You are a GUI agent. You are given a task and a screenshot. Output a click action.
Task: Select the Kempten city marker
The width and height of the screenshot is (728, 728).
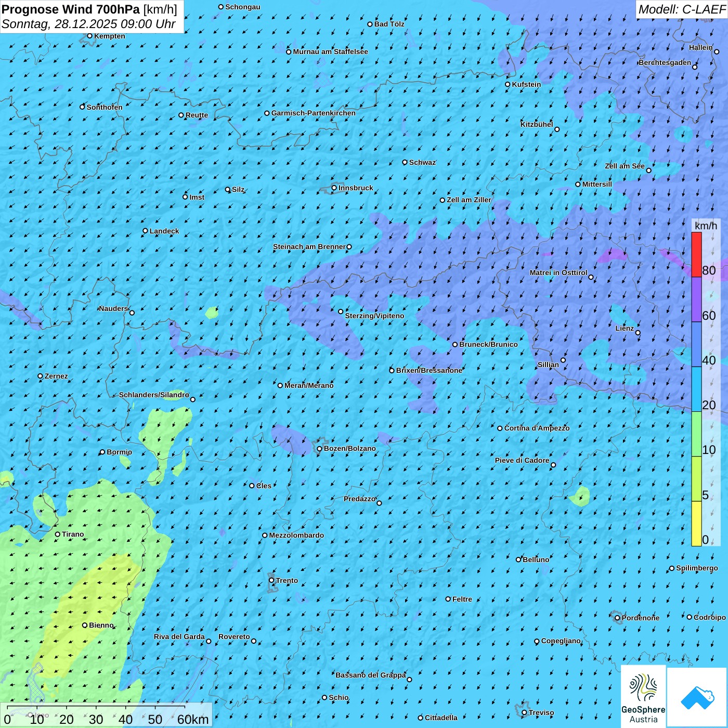tap(89, 36)
